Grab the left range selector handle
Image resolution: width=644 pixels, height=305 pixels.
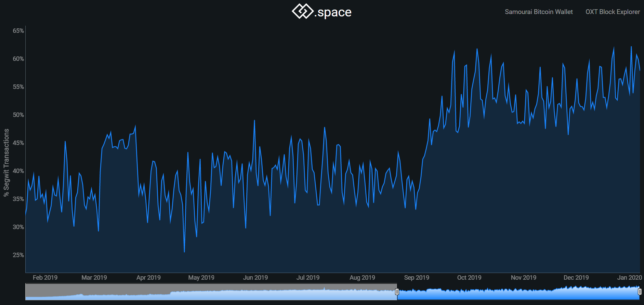point(397,292)
